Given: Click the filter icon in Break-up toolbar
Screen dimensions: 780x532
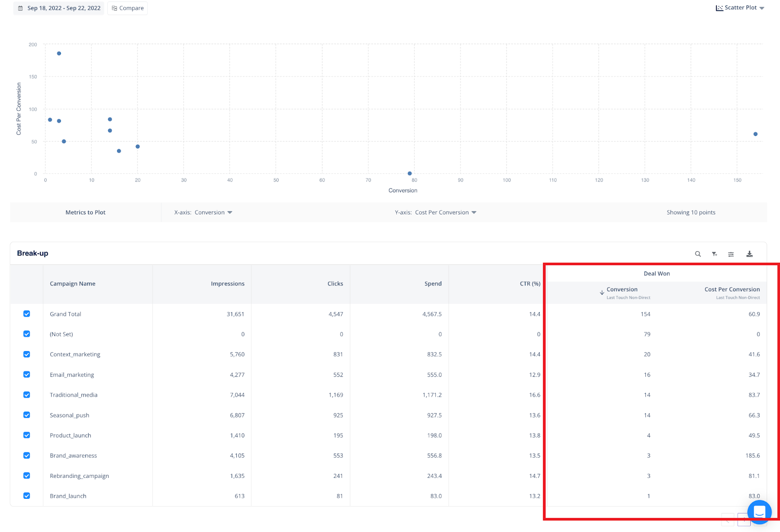Looking at the screenshot, I should (x=714, y=254).
